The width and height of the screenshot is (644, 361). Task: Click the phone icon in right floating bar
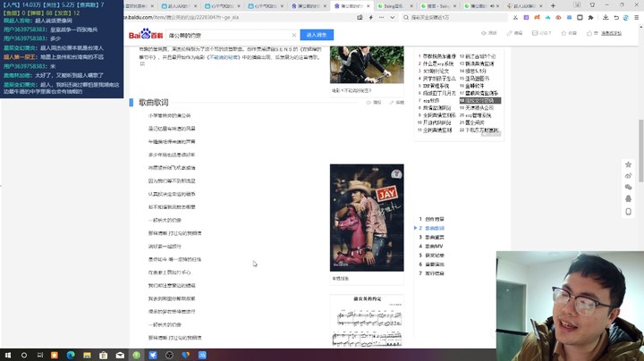coord(628,212)
